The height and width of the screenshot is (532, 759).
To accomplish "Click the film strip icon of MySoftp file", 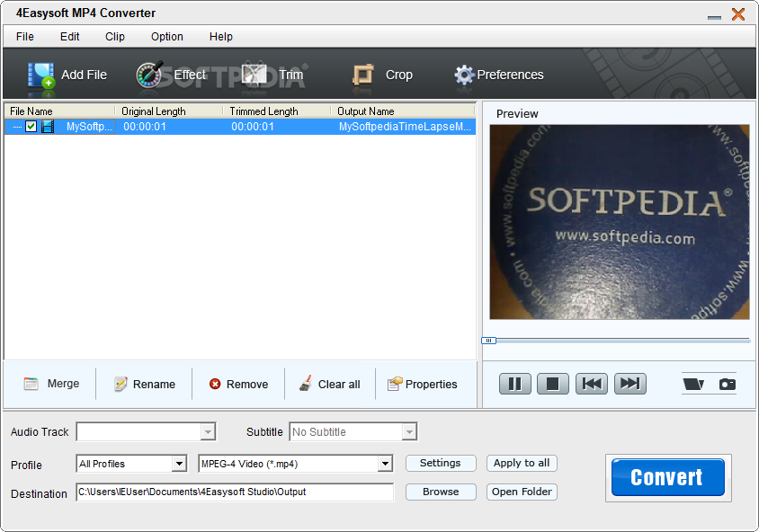I will tap(48, 127).
